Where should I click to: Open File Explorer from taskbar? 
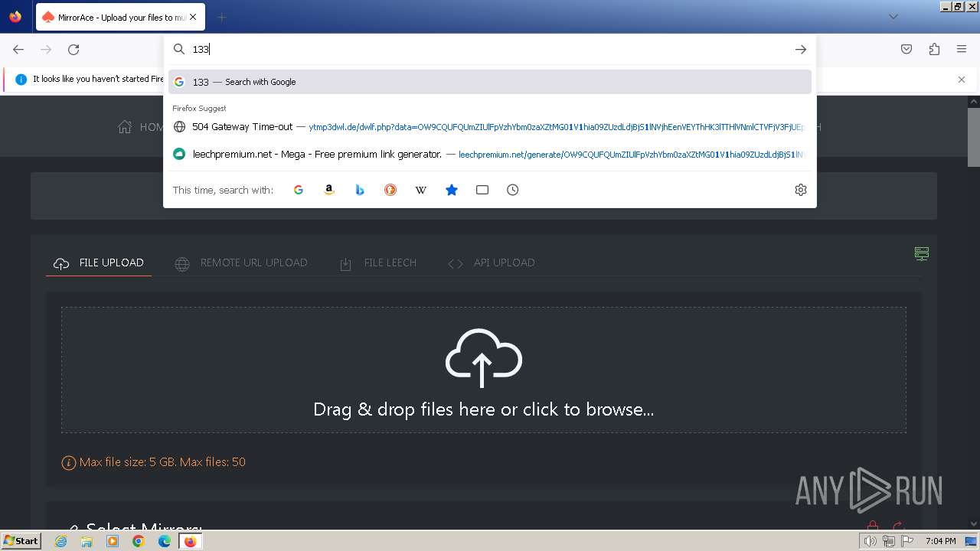pos(87,541)
